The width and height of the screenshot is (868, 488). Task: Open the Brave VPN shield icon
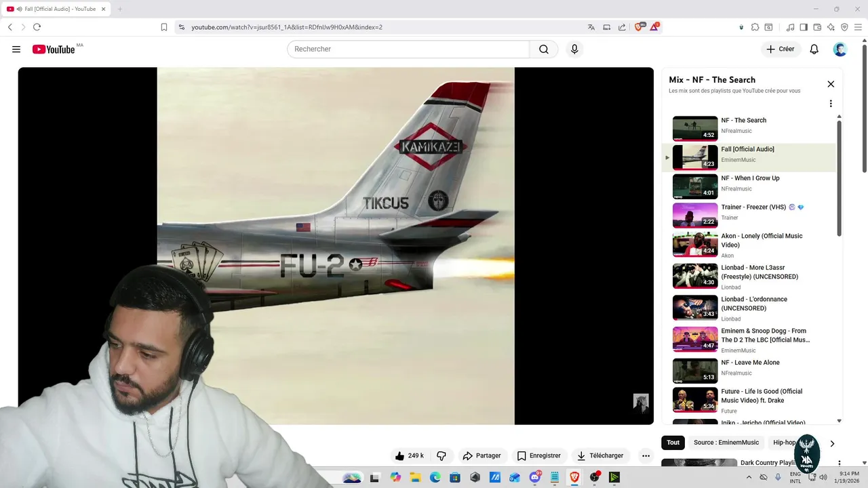pos(844,27)
